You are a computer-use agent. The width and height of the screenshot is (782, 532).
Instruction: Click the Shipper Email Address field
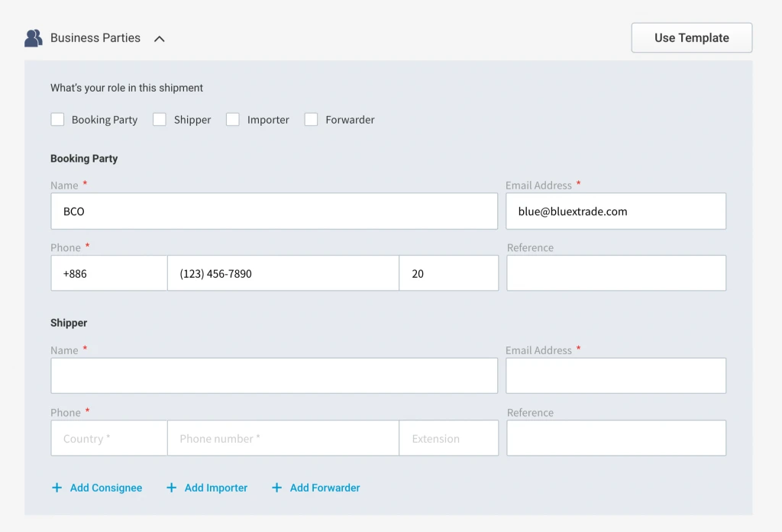pos(616,376)
